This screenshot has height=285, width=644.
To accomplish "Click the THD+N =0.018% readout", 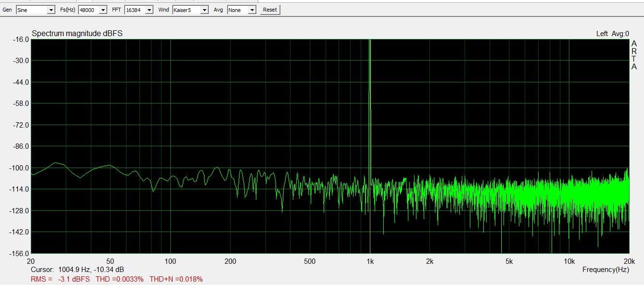I will pos(176,279).
